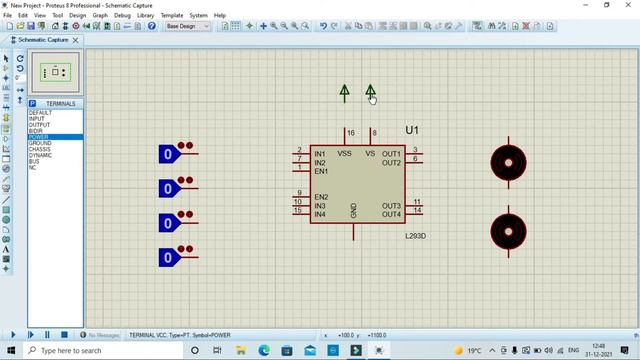Screen dimensions: 640x360
Task: Select the Terminals mode tool
Action: click(6, 129)
